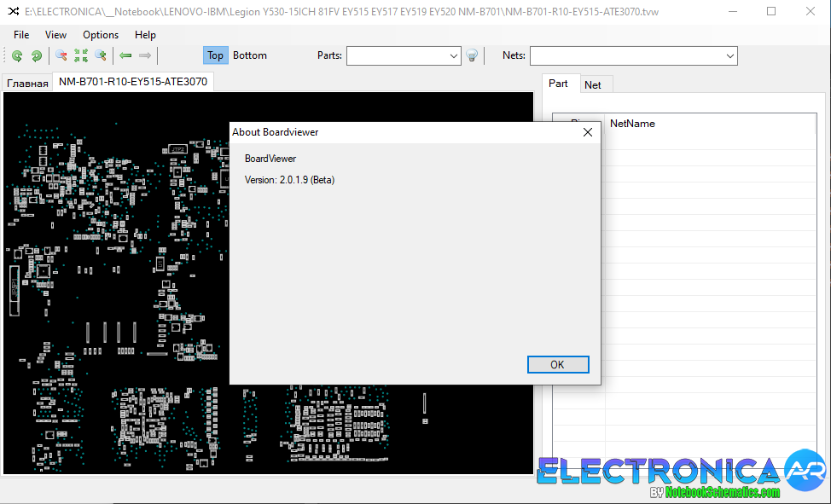Open the Help menu
This screenshot has width=831, height=504.
point(145,35)
